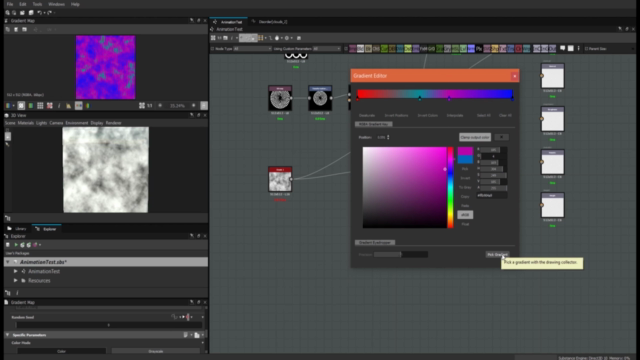Expand the Resources folder
This screenshot has height=360, width=640.
coord(16,280)
